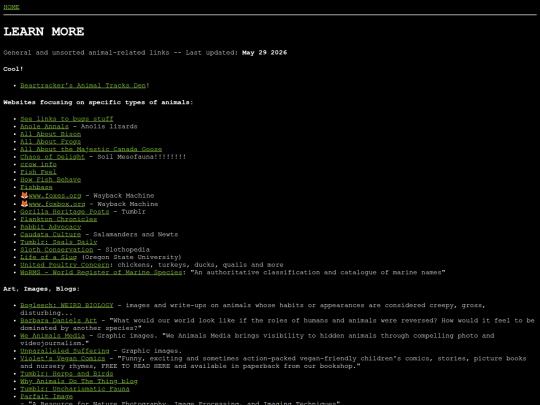Click '(Oregon State University)' text
The image size is (540, 405).
point(131,257)
